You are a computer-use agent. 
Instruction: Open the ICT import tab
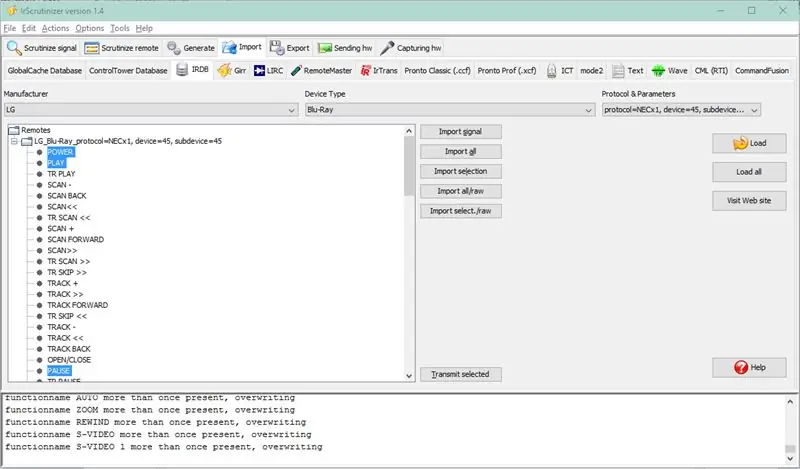coord(560,70)
